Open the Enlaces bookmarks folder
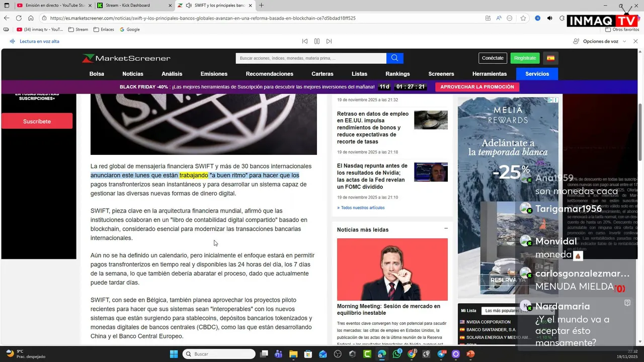 [x=104, y=30]
